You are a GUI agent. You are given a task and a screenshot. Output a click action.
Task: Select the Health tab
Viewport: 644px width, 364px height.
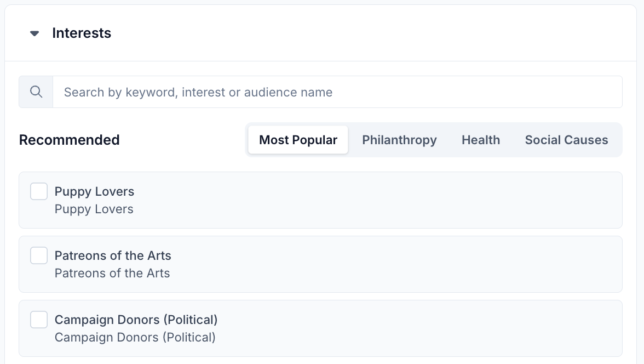[480, 140]
